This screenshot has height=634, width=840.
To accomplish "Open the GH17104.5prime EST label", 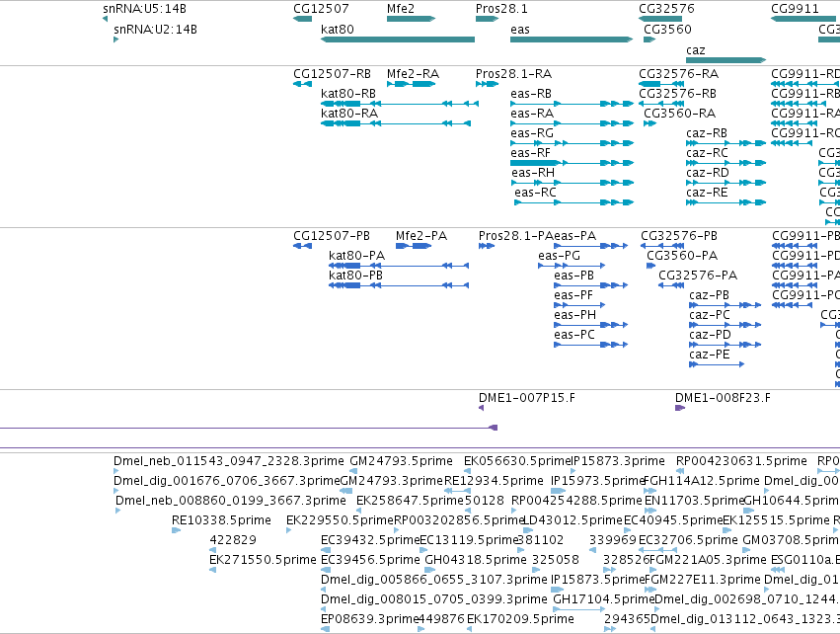I will [x=604, y=599].
